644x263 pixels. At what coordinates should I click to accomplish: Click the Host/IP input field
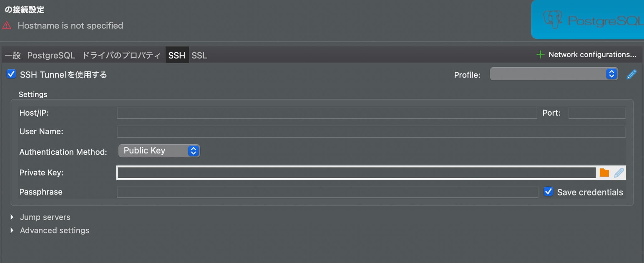tap(327, 113)
